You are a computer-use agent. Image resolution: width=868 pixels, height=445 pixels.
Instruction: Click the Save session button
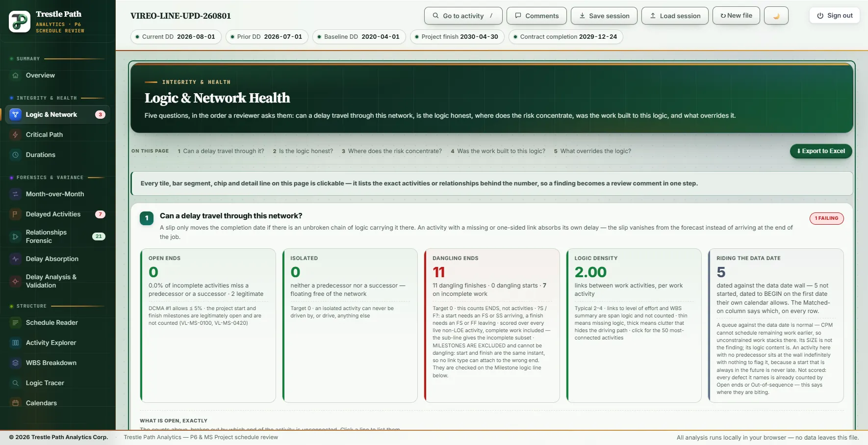pos(604,16)
